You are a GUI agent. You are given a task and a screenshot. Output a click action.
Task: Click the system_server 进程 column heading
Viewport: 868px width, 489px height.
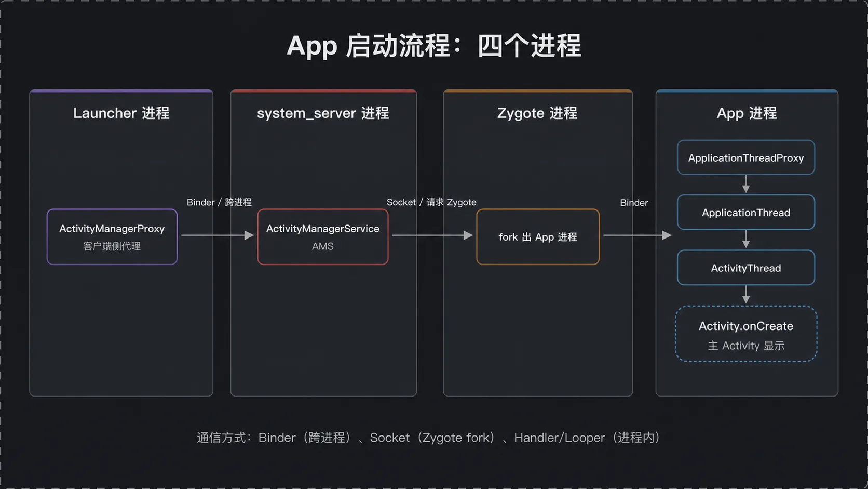323,113
